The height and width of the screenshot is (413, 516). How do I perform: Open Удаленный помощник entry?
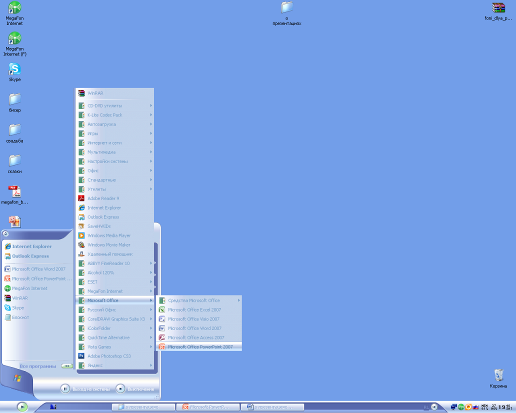point(115,254)
